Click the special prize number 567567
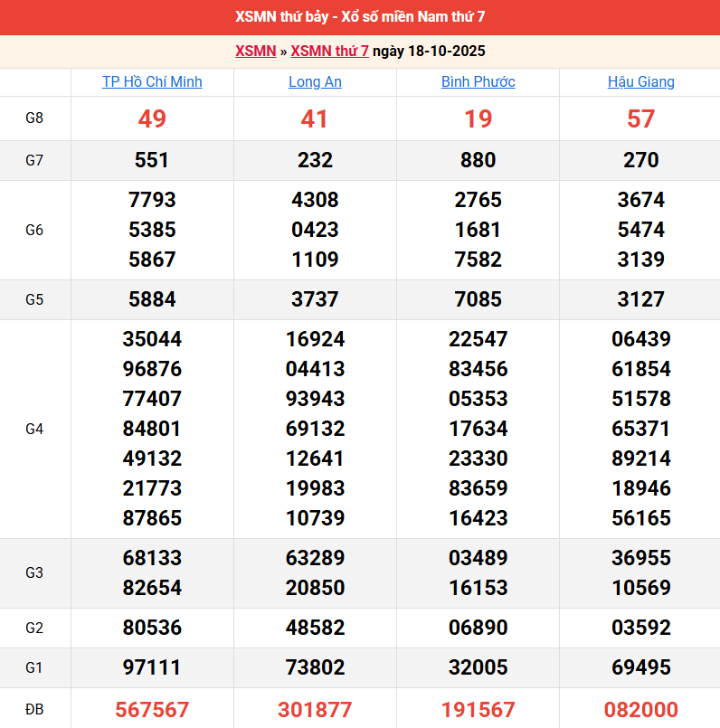The width and height of the screenshot is (720, 728). 152,710
